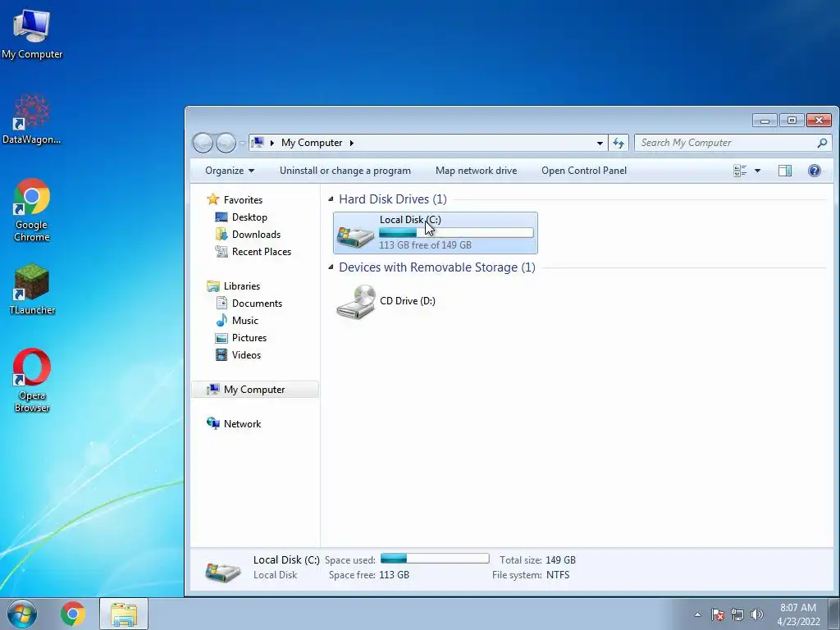Open Explorer help with the question icon
Viewport: 840px width, 630px height.
pyautogui.click(x=815, y=171)
